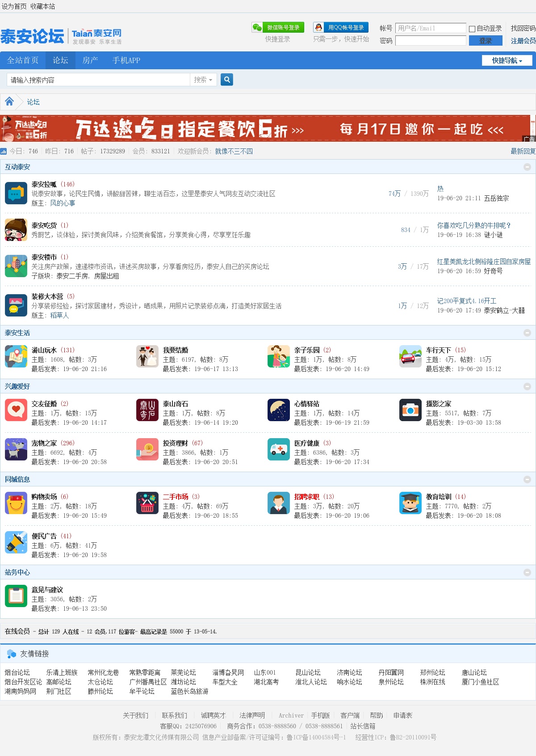
Task: Click the 意见与建议 clipboard icon
Action: point(16,596)
